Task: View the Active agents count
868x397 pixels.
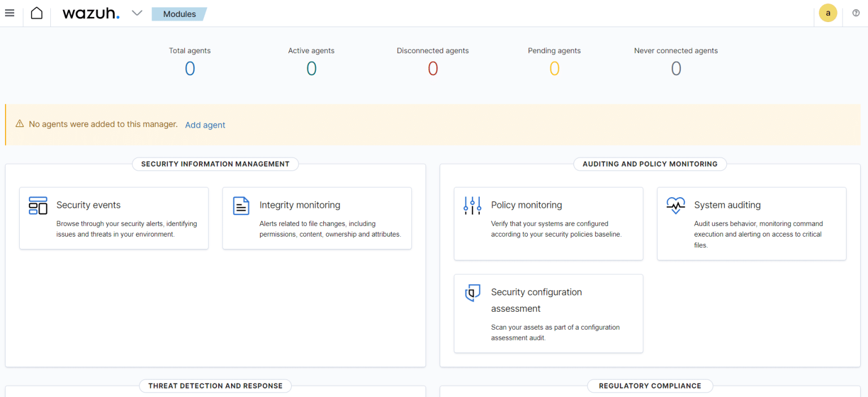Action: tap(311, 69)
